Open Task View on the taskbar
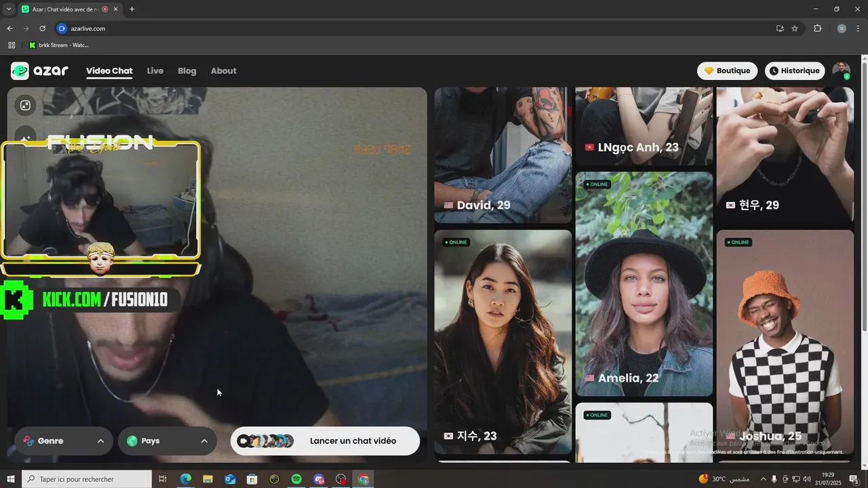Screen dimensions: 868x488 pyautogui.click(x=163, y=479)
